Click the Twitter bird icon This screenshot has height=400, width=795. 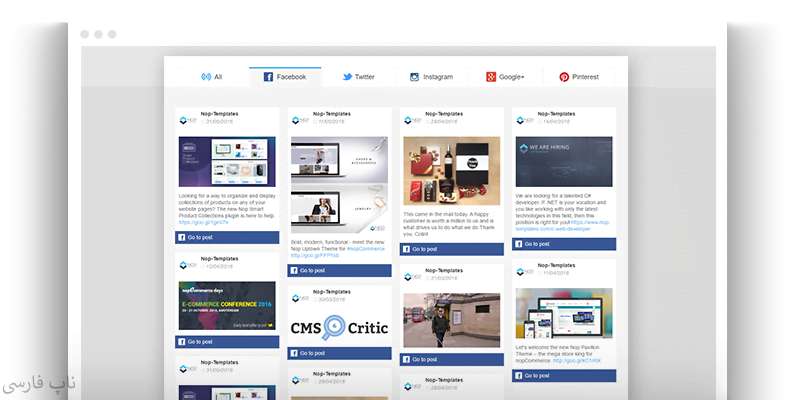point(347,77)
